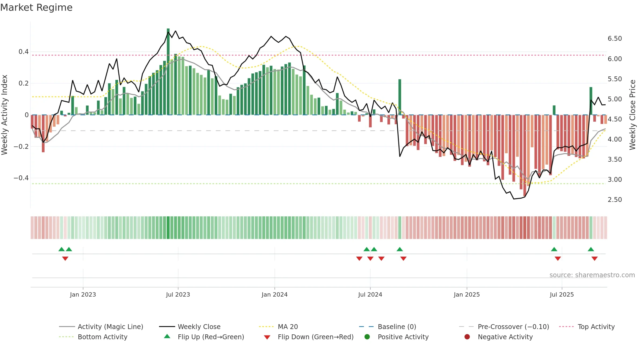Click the green spike bar in Aug 2024

click(400, 97)
